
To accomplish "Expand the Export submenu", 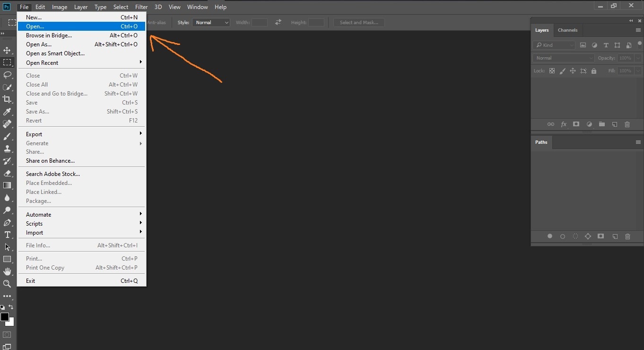I will point(82,134).
